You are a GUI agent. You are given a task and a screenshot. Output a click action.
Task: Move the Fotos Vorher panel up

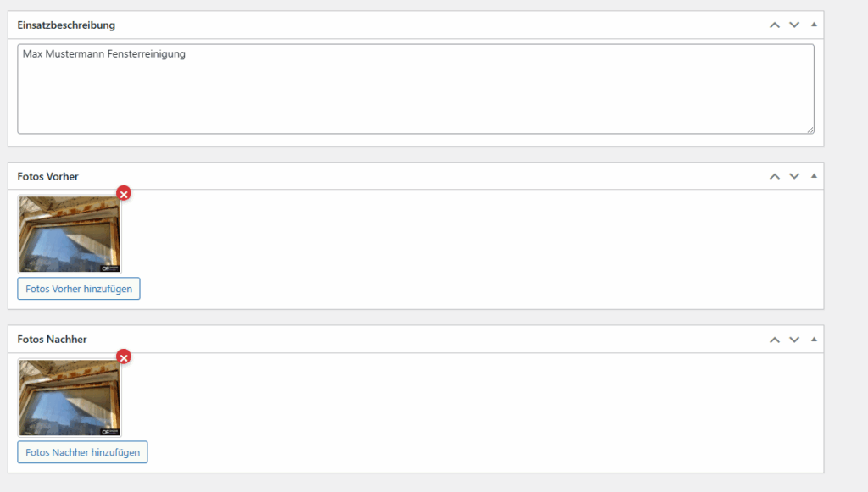[x=774, y=176]
